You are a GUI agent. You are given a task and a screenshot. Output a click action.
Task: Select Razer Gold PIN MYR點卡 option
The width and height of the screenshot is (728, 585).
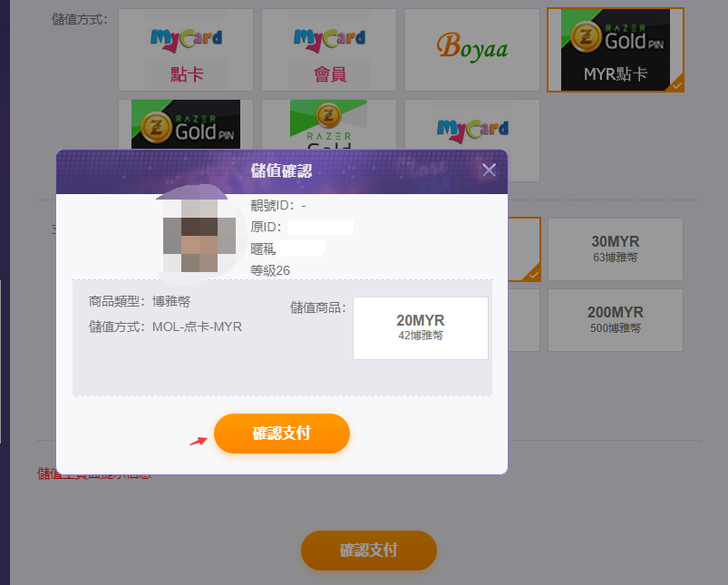tap(616, 50)
